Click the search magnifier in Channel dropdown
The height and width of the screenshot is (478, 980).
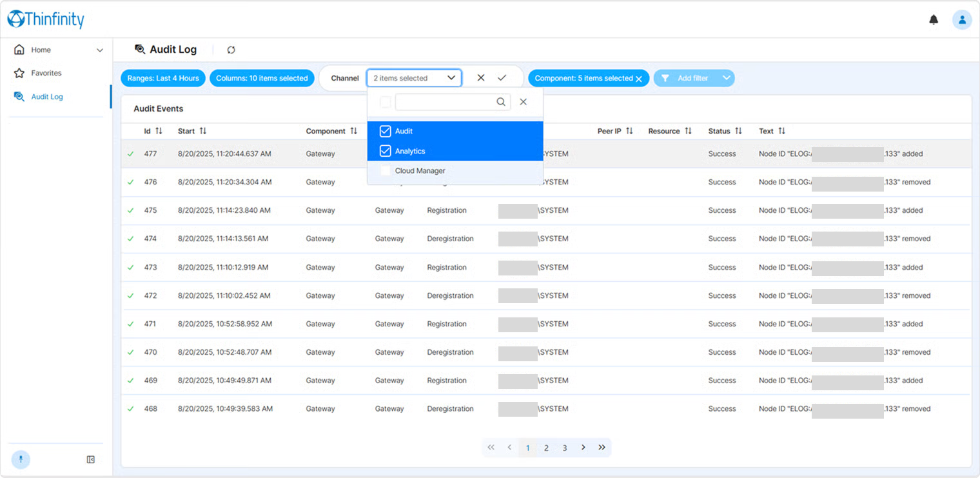(x=501, y=102)
